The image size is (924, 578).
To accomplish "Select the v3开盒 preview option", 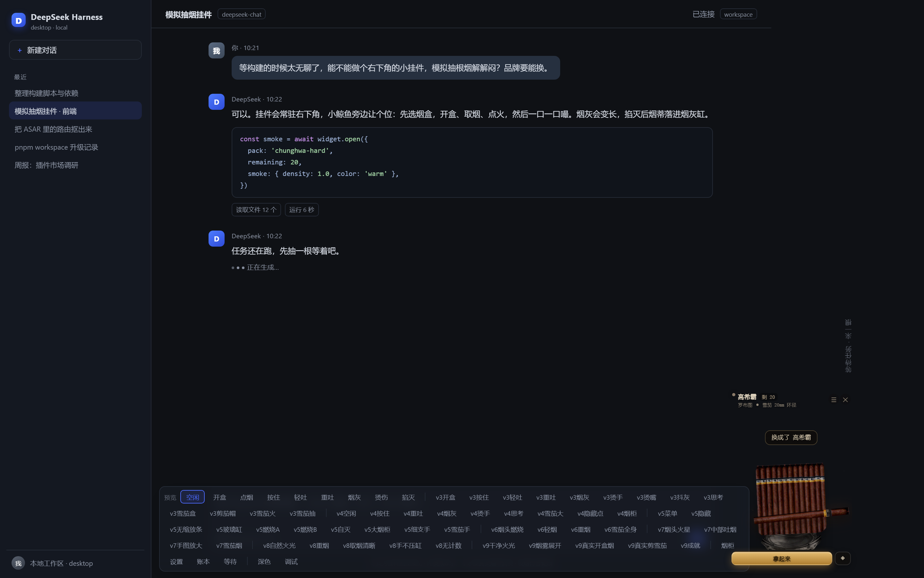I will (x=445, y=497).
